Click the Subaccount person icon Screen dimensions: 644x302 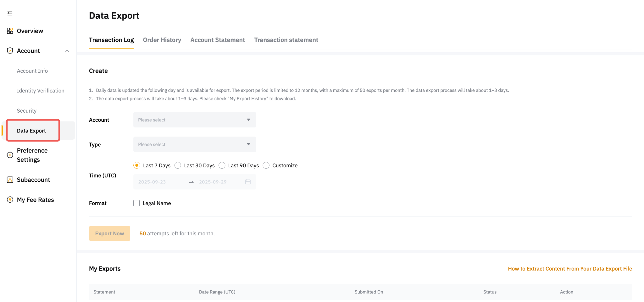(10, 180)
